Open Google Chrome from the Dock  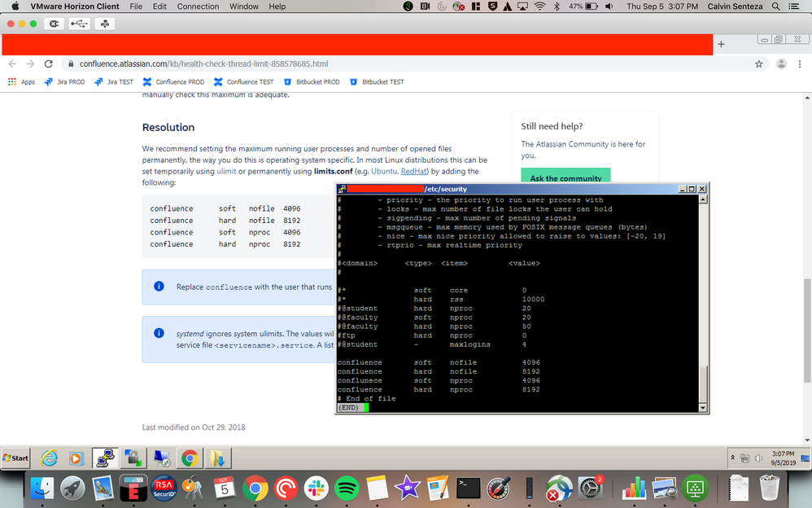tap(255, 488)
